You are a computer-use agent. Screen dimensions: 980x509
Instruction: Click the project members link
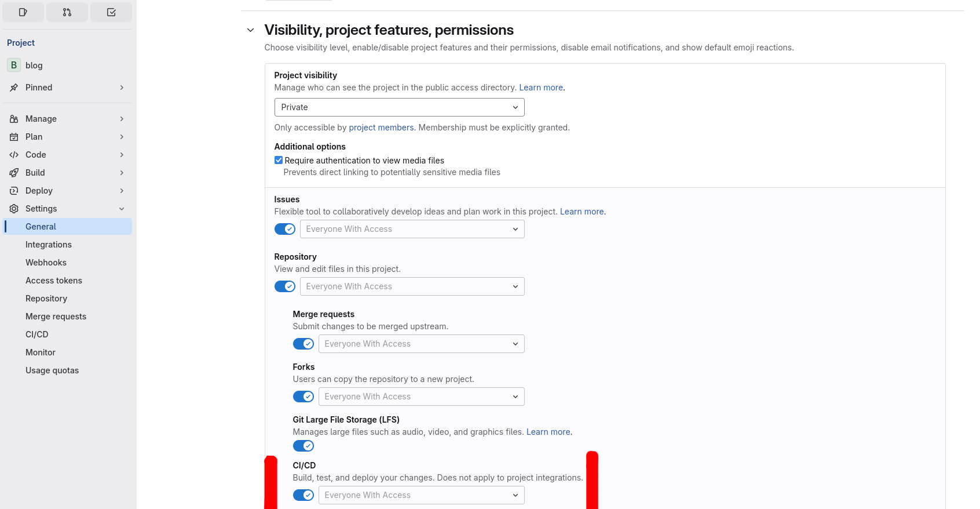(381, 128)
